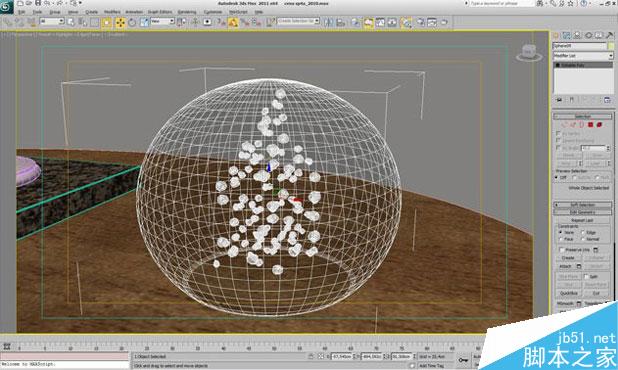The height and width of the screenshot is (370, 618).
Task: Open the Tools menu
Action: pos(37,12)
